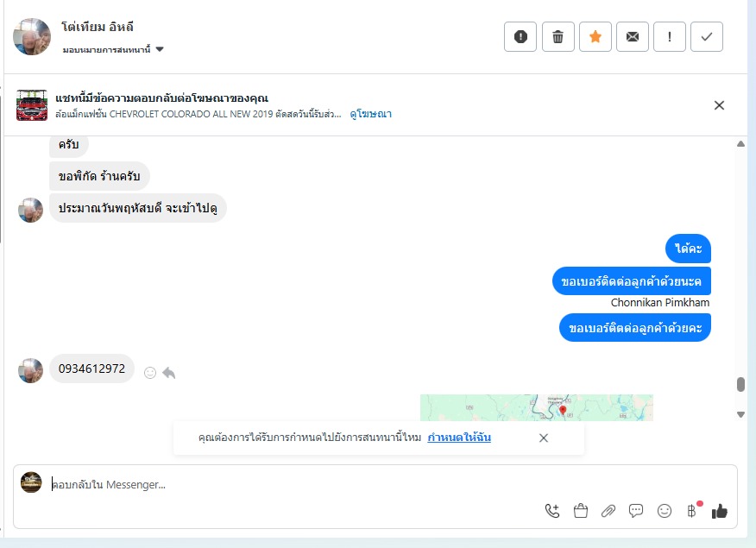Attach a file with the paperclip icon

click(608, 511)
